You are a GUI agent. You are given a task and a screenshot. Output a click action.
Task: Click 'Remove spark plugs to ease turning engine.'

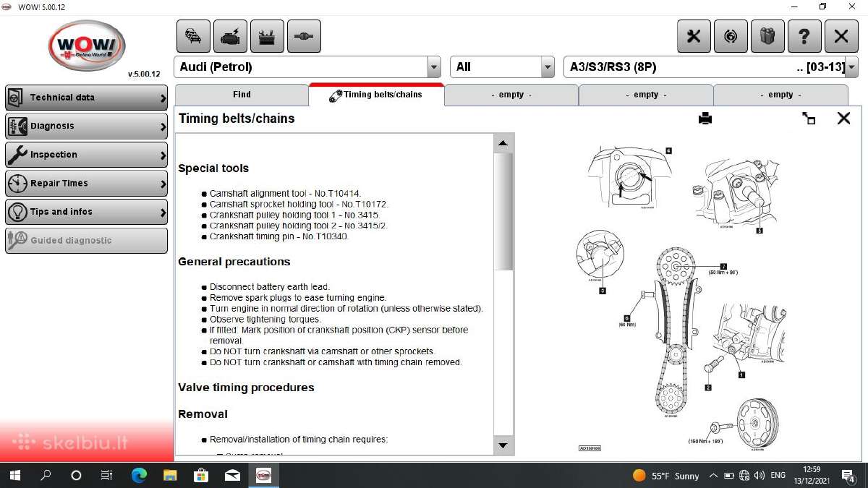coord(298,298)
